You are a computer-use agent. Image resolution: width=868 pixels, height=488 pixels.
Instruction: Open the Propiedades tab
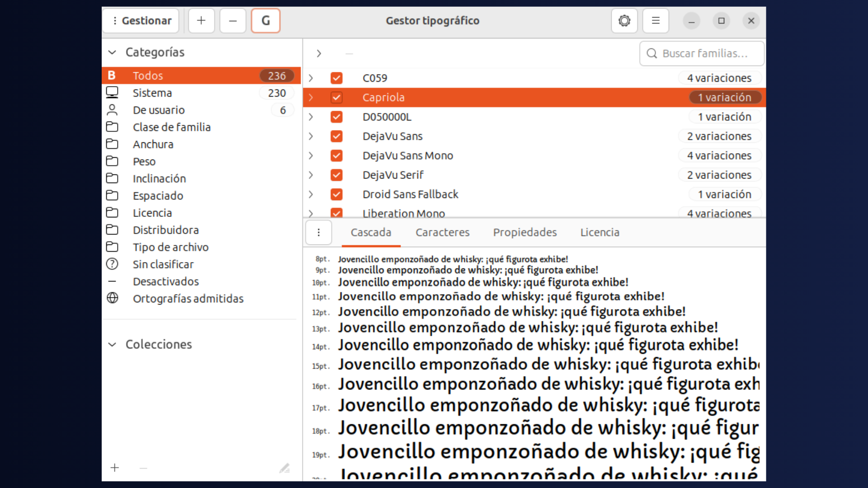525,232
